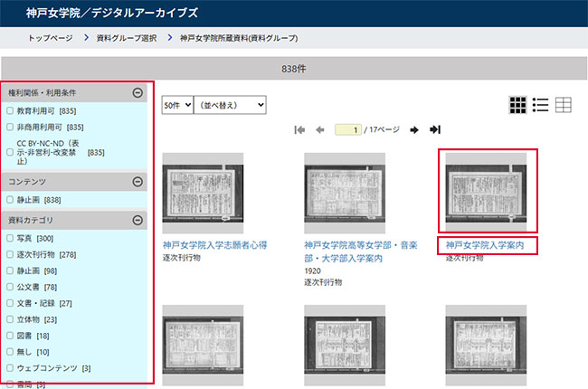Screen dimensions: 588x389
Task: Check the CC BY-NC-ND filter
Action: pyautogui.click(x=10, y=152)
